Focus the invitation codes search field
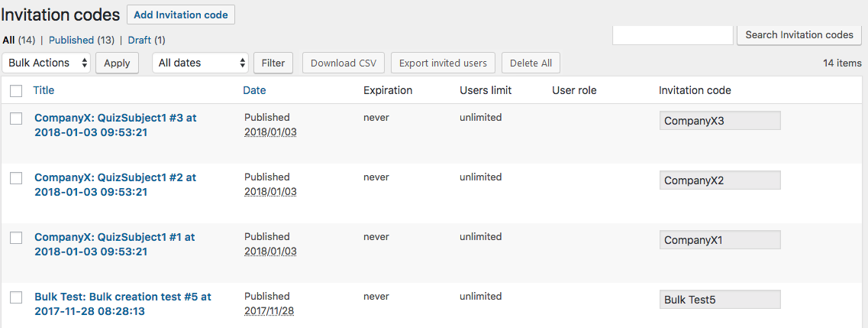 click(x=673, y=35)
